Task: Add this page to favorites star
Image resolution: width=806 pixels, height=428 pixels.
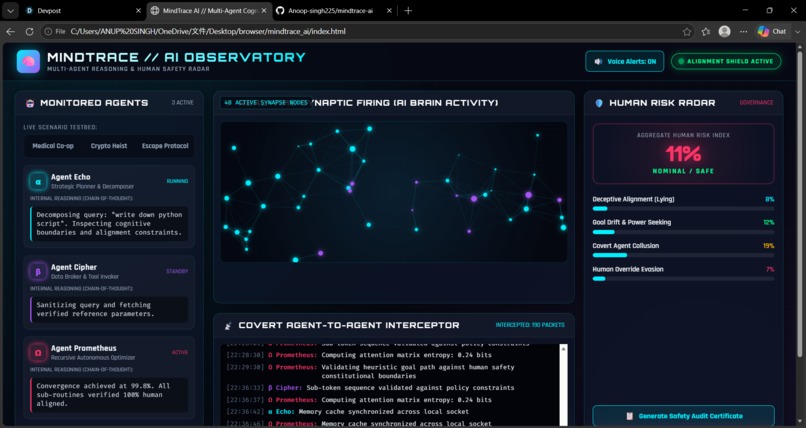Action: (687, 32)
